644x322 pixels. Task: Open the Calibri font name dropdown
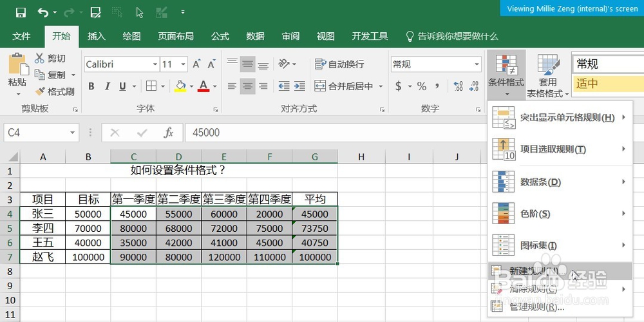click(155, 64)
